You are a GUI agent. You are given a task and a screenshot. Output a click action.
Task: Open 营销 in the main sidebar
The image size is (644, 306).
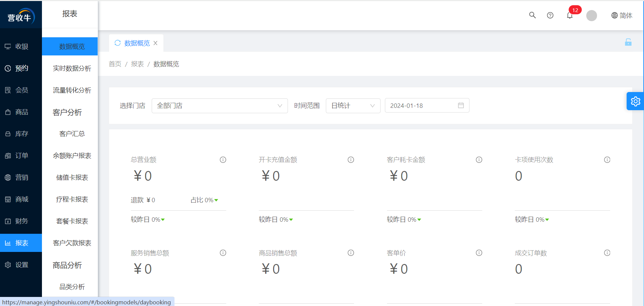pos(21,177)
